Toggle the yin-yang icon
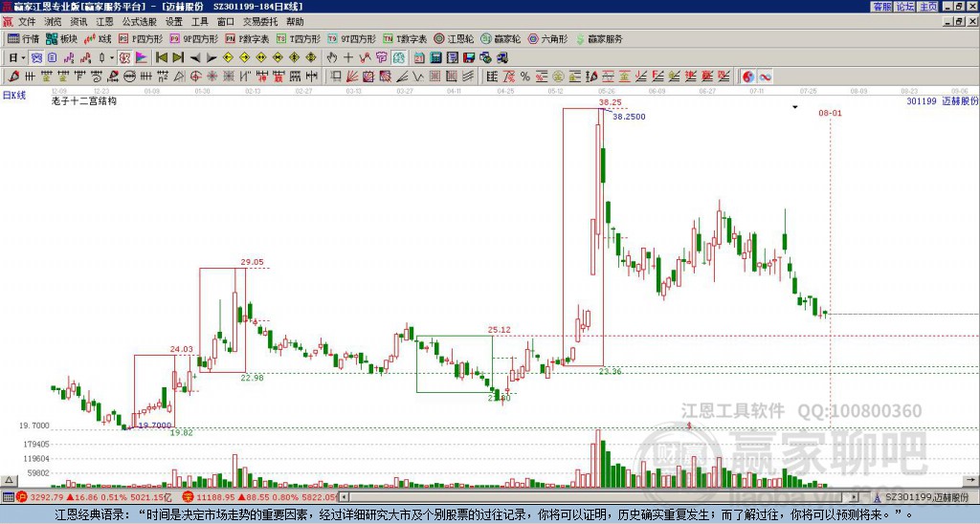The height and width of the screenshot is (524, 980). click(748, 76)
